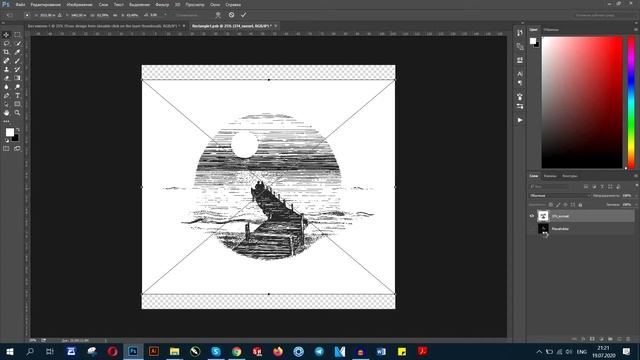Pick a shade in the color field

(582, 102)
